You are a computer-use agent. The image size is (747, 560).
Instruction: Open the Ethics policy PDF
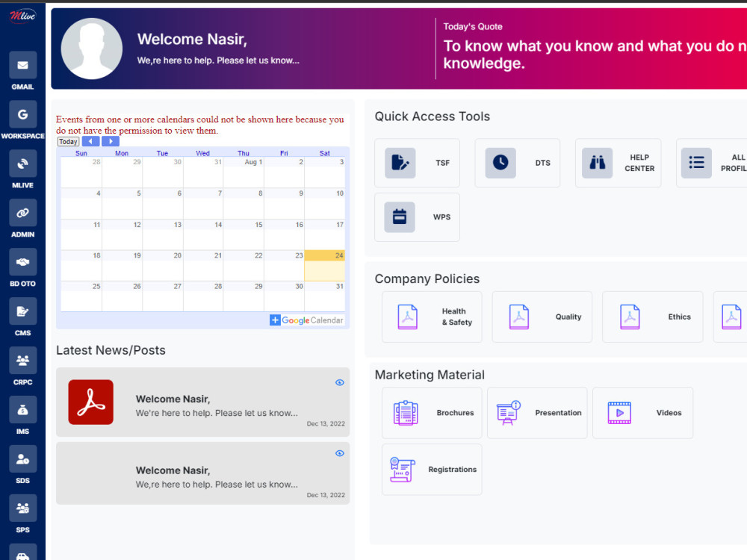click(x=653, y=317)
